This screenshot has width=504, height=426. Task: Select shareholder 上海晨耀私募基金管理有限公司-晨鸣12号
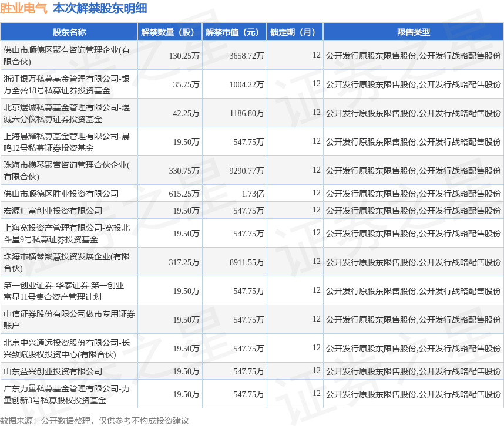(x=66, y=142)
